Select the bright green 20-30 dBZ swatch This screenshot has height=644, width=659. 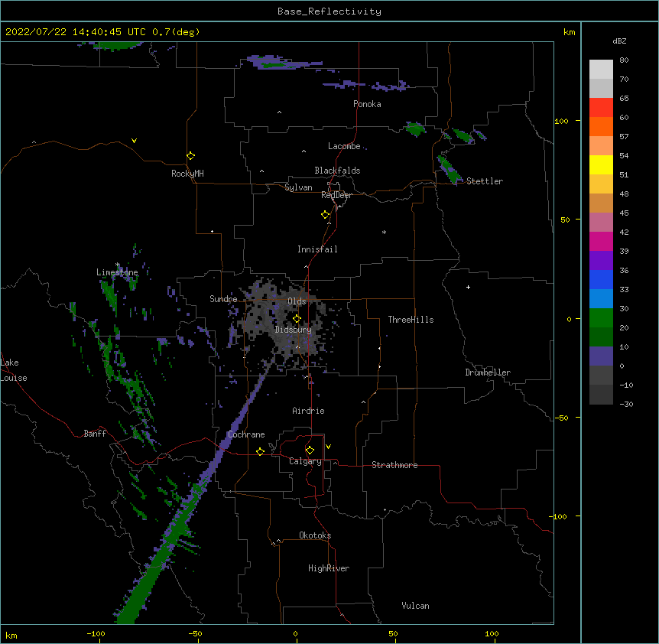pyautogui.click(x=601, y=318)
